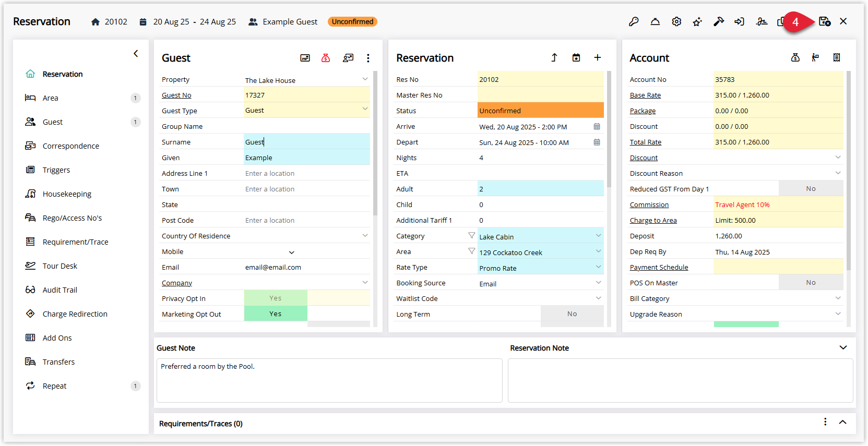Click the Company link
This screenshot has height=446, width=868.
(177, 283)
